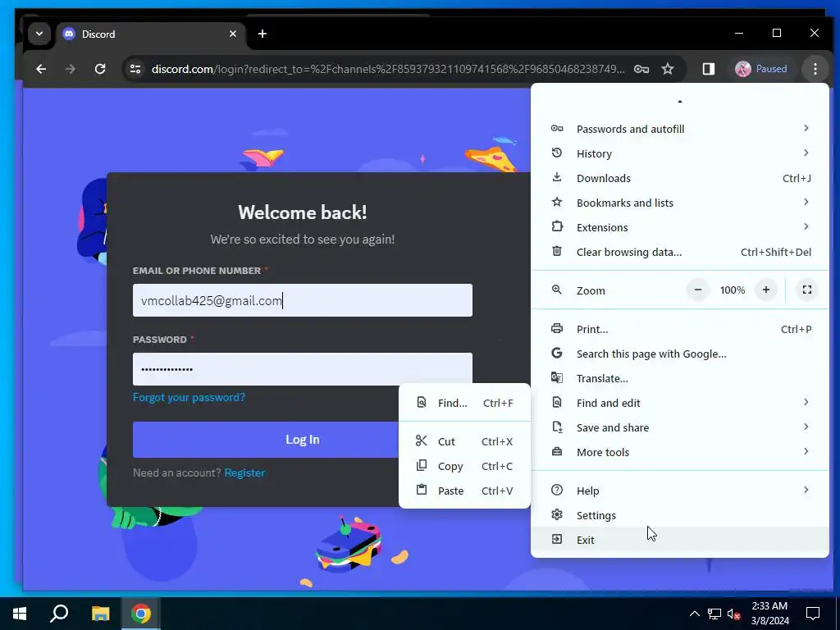Screen dimensions: 840x630
Task: Click the Chrome icon in the taskbar
Action: click(x=141, y=614)
